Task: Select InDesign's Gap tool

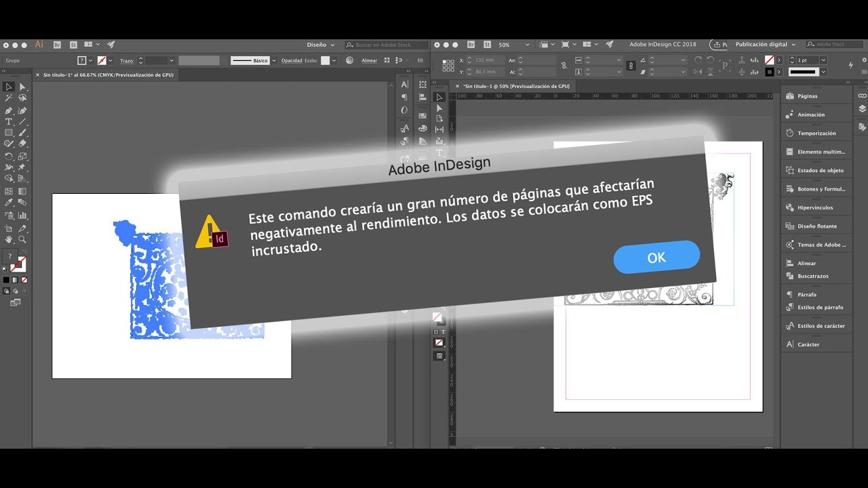Action: coord(439,129)
